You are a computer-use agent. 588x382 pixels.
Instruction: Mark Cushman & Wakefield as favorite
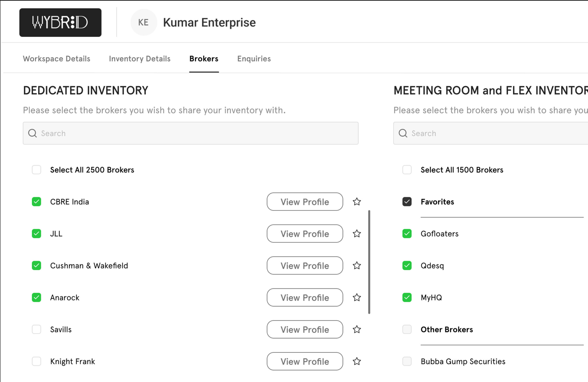(x=357, y=265)
